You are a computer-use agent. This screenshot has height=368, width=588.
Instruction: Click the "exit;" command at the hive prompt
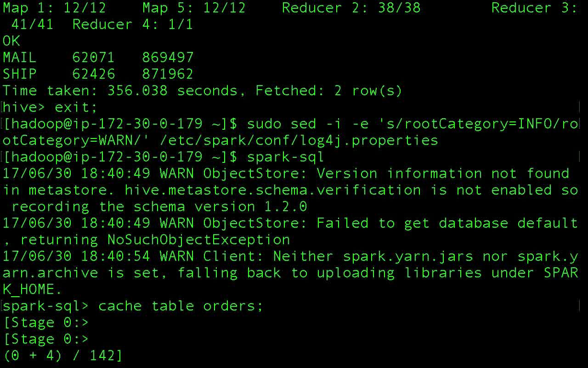pos(76,107)
